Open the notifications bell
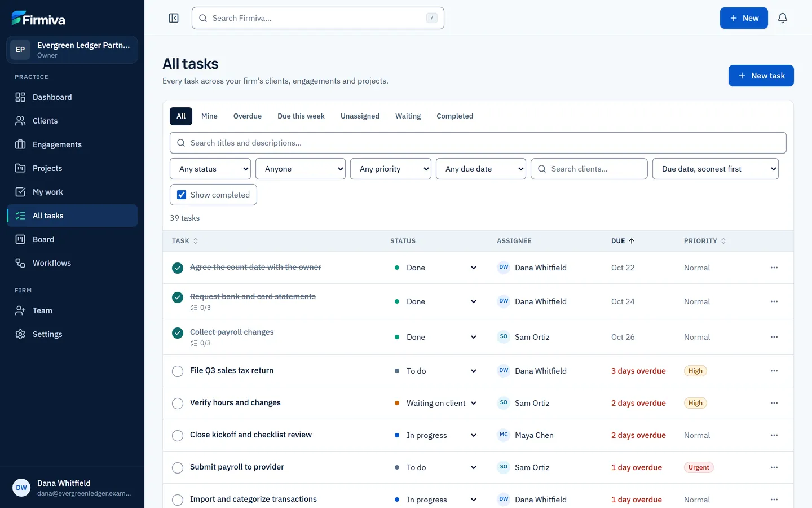812x508 pixels. point(783,18)
